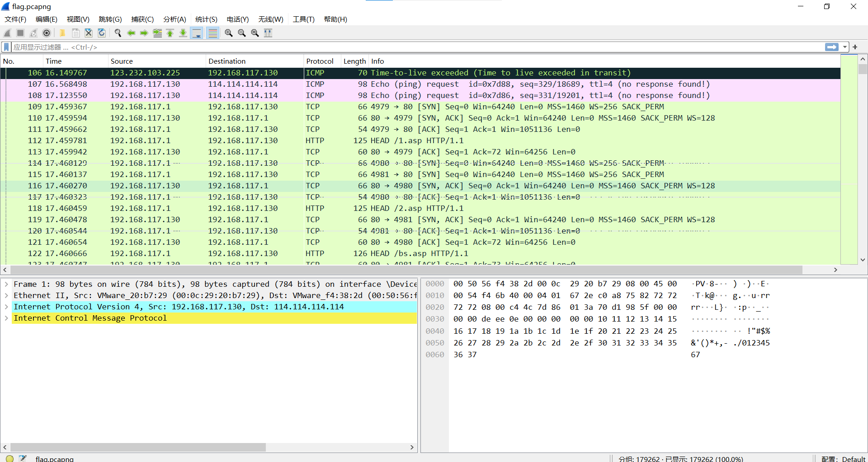Open the 统计(S) menu
Image resolution: width=868 pixels, height=462 pixels.
click(206, 19)
